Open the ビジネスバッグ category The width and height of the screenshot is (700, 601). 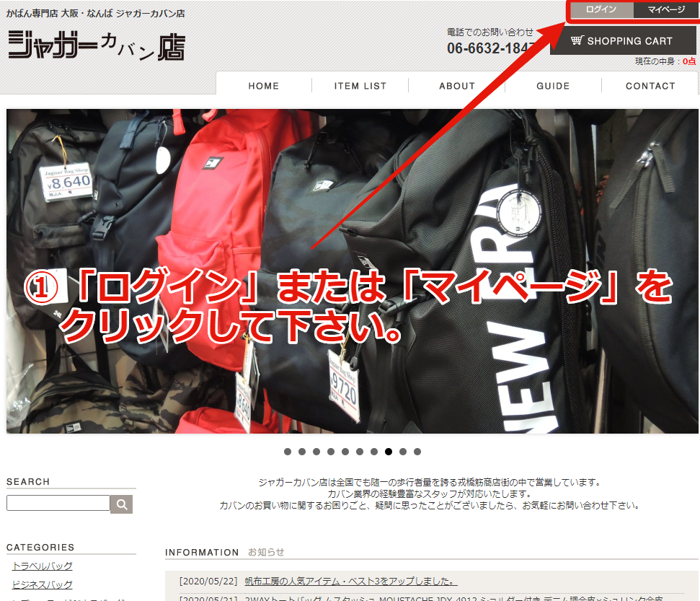point(43,584)
